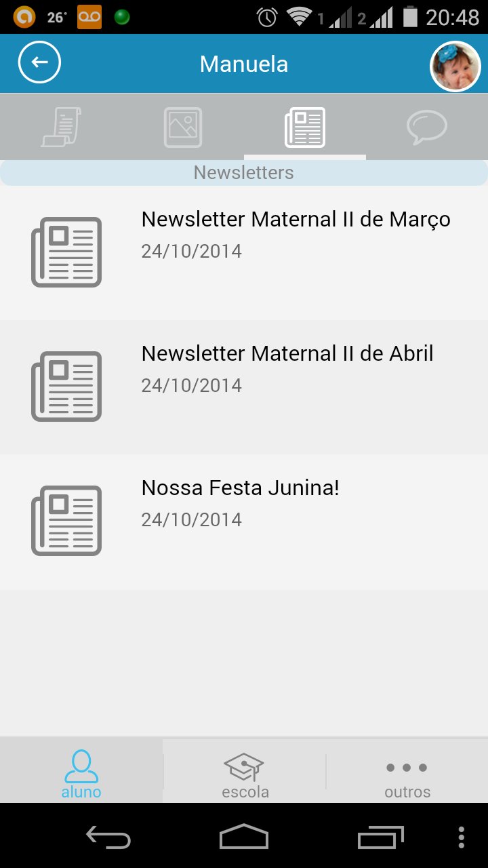The image size is (488, 868).
Task: Click newspaper icon beside Festa Junina
Action: point(66,521)
